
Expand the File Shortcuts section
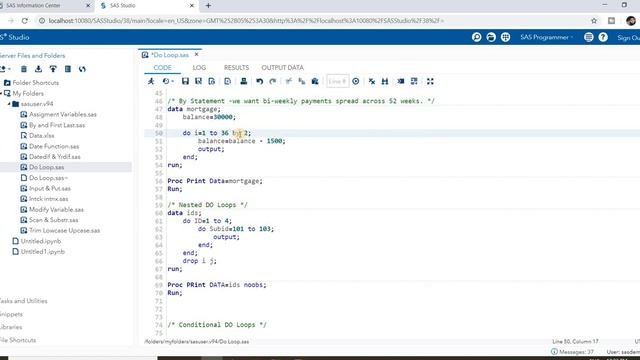[x=18, y=340]
